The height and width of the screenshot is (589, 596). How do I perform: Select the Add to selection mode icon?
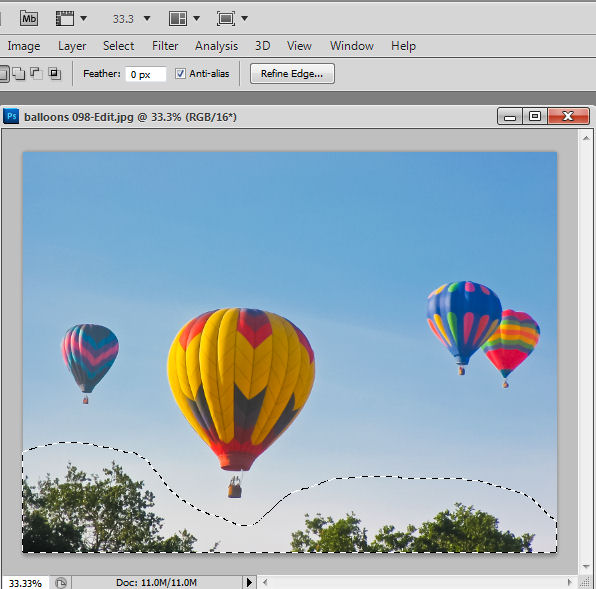(19, 73)
